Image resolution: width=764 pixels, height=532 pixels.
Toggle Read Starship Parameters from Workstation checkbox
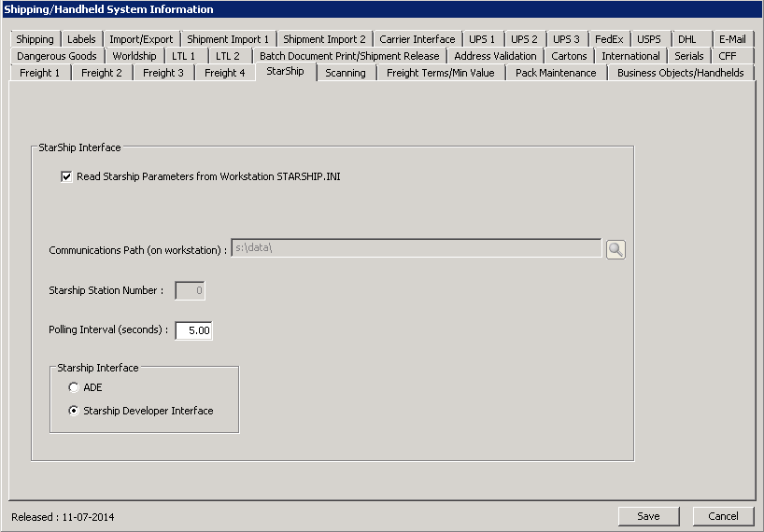tap(66, 176)
